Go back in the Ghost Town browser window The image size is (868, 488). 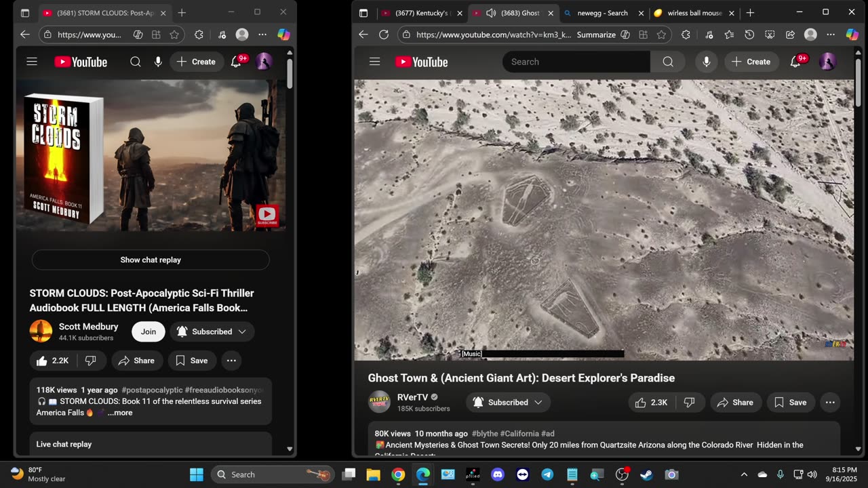pyautogui.click(x=363, y=35)
